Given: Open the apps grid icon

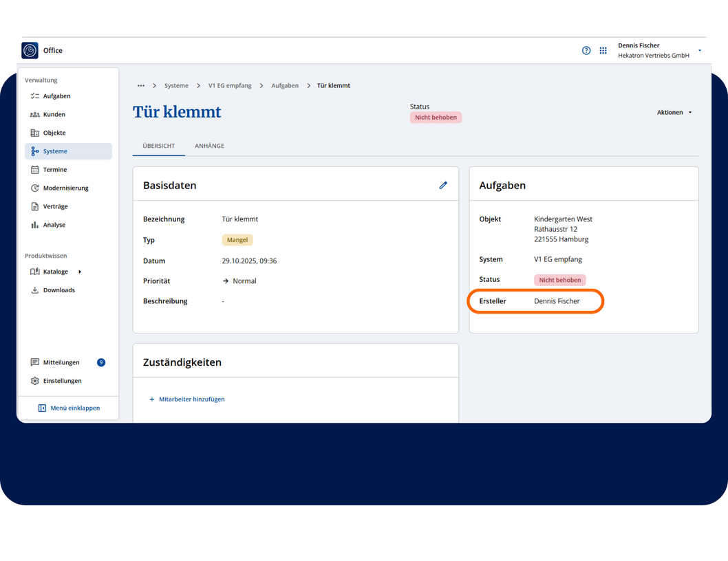Looking at the screenshot, I should click(603, 50).
